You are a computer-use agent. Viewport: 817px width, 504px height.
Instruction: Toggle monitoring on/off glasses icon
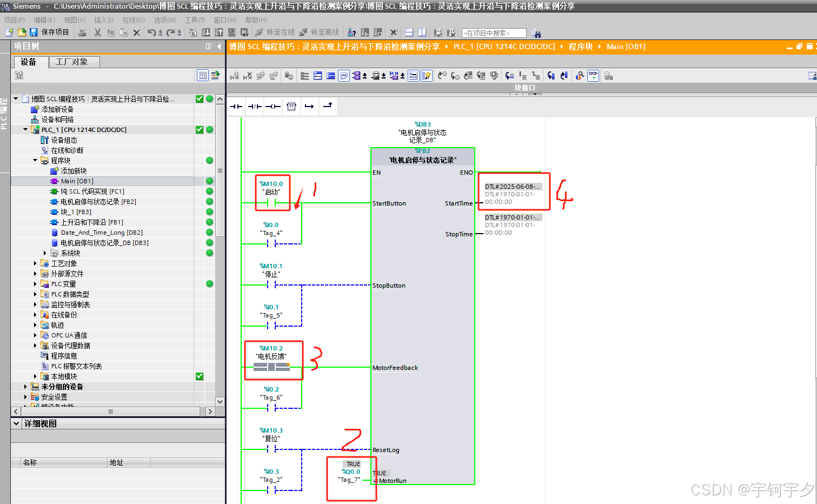(593, 76)
